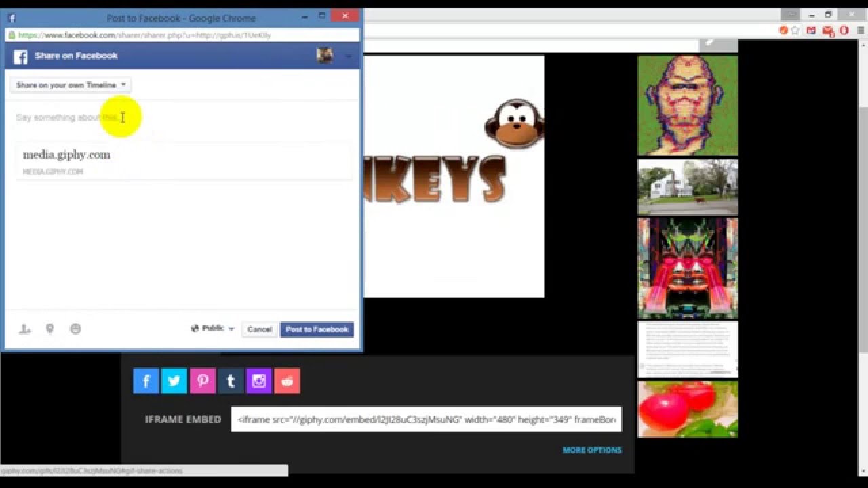
Task: Open the text document GIF thumbnail
Action: coord(688,349)
